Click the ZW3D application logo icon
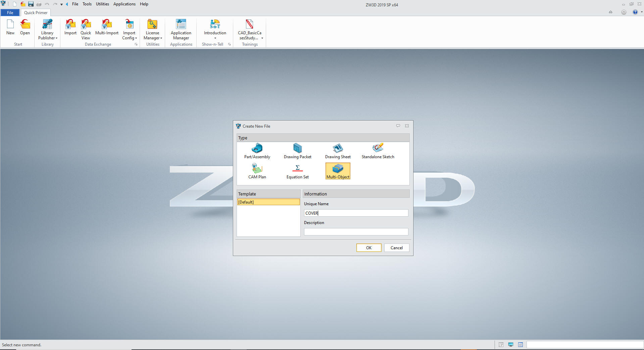Viewport: 644px width, 350px height. pos(3,3)
